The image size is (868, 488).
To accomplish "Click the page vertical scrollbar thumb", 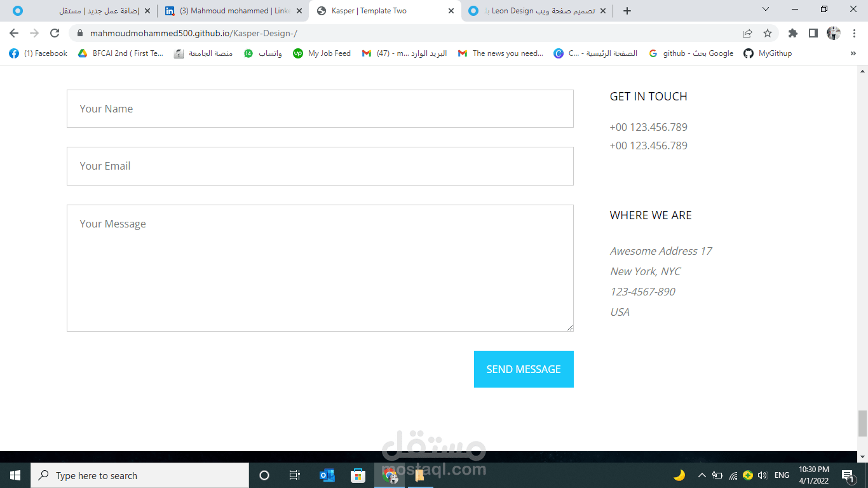I will click(x=862, y=424).
